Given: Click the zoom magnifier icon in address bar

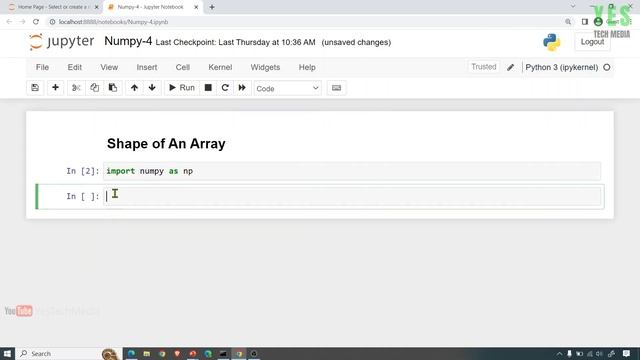Looking at the screenshot, I should pyautogui.click(x=568, y=22).
